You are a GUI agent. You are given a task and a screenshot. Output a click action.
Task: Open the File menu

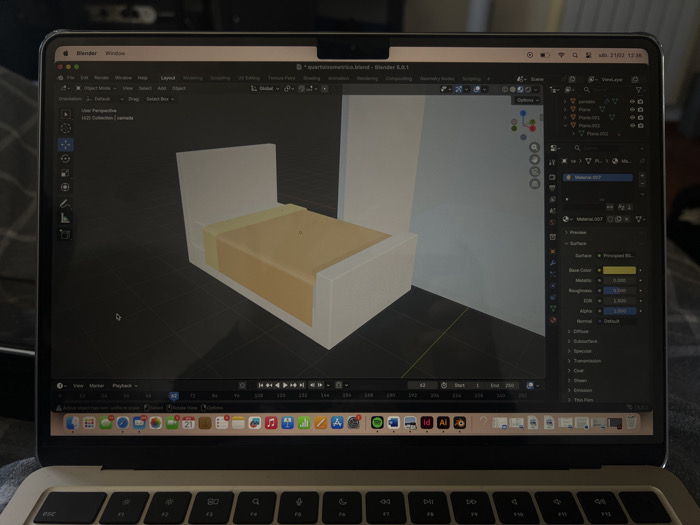click(x=71, y=78)
